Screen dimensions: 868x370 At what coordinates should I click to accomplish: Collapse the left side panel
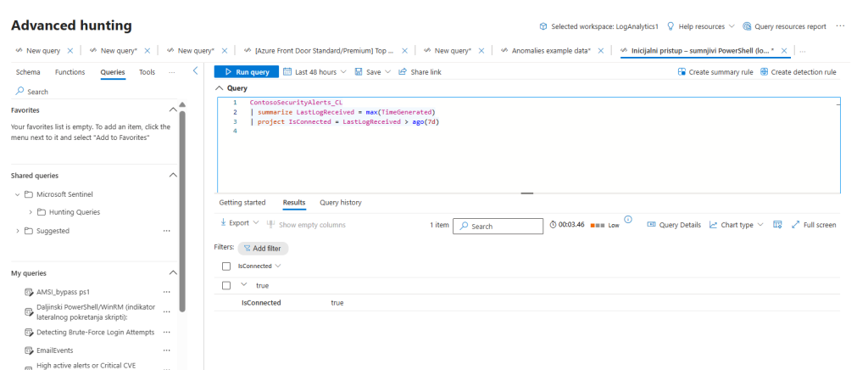pos(196,71)
